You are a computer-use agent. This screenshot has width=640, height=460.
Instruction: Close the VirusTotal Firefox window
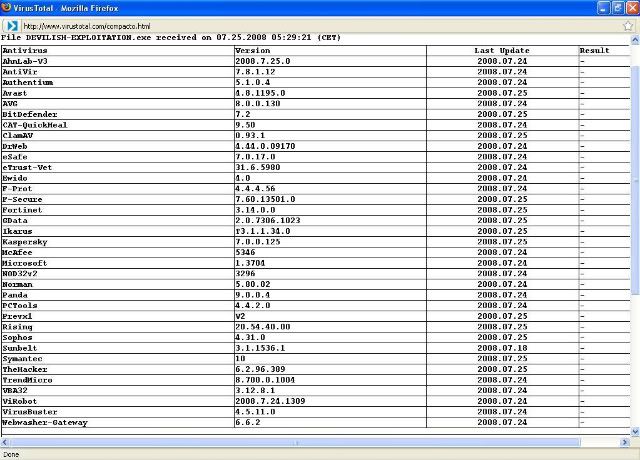(x=632, y=8)
